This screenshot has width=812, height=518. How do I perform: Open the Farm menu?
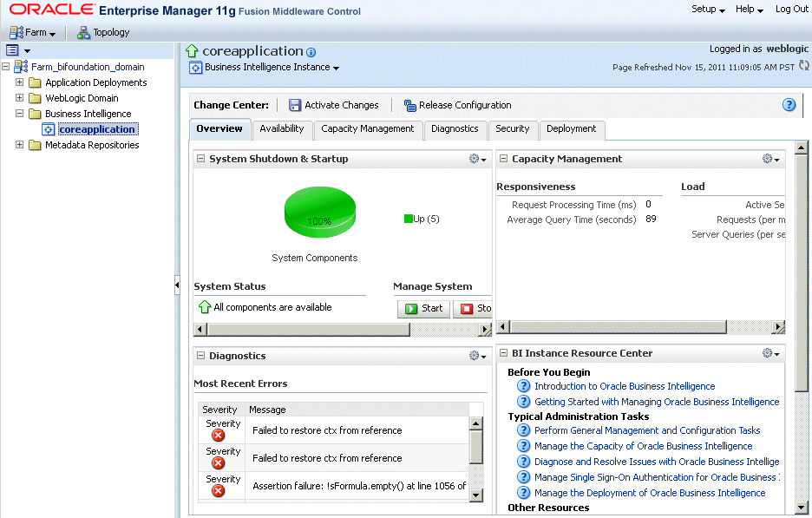pyautogui.click(x=33, y=33)
